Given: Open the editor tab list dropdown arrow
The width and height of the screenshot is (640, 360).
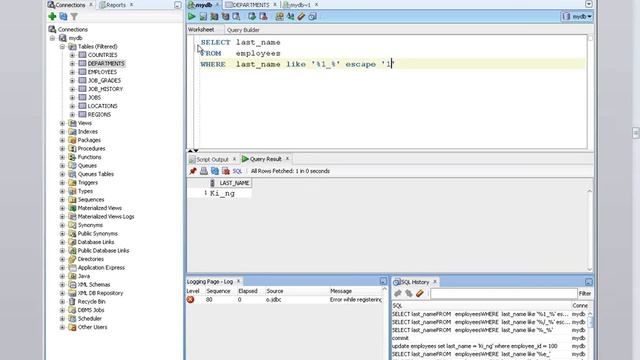Looking at the screenshot, I should (x=589, y=4).
